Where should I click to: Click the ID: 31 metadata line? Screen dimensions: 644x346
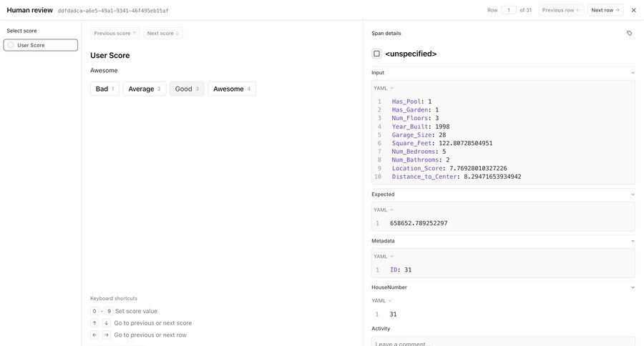[x=401, y=270]
